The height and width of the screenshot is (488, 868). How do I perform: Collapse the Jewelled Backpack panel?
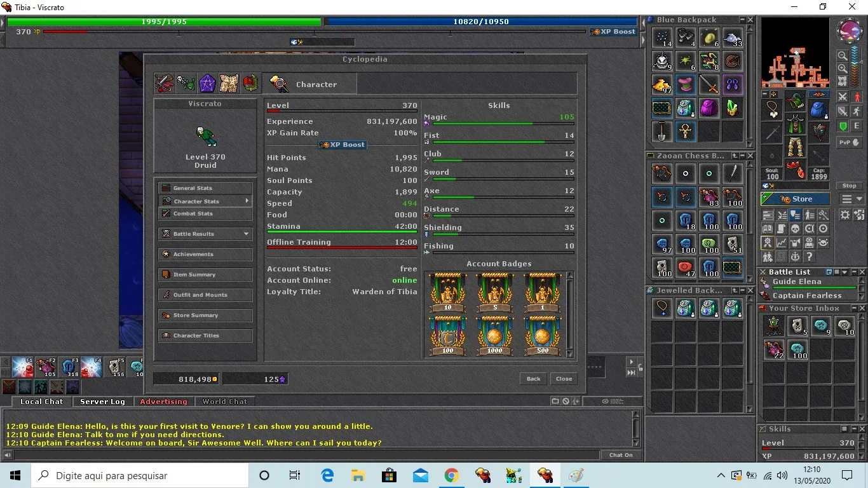coord(742,290)
